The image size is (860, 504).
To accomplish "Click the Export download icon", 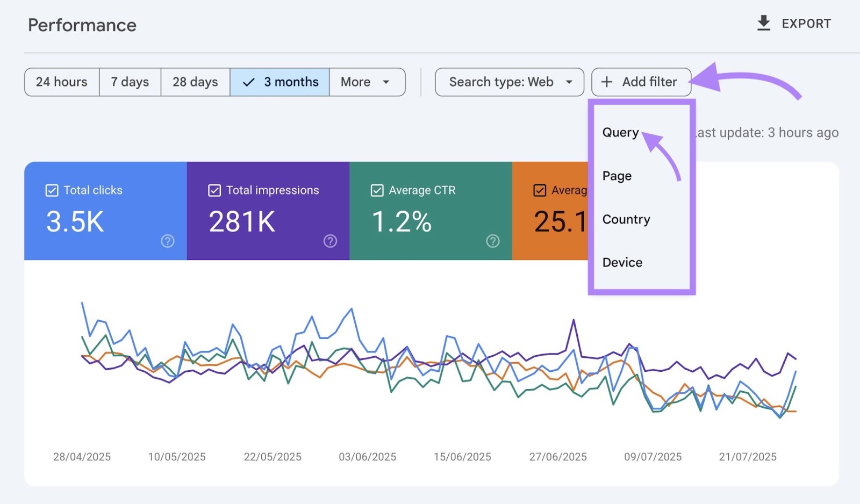I will [764, 23].
